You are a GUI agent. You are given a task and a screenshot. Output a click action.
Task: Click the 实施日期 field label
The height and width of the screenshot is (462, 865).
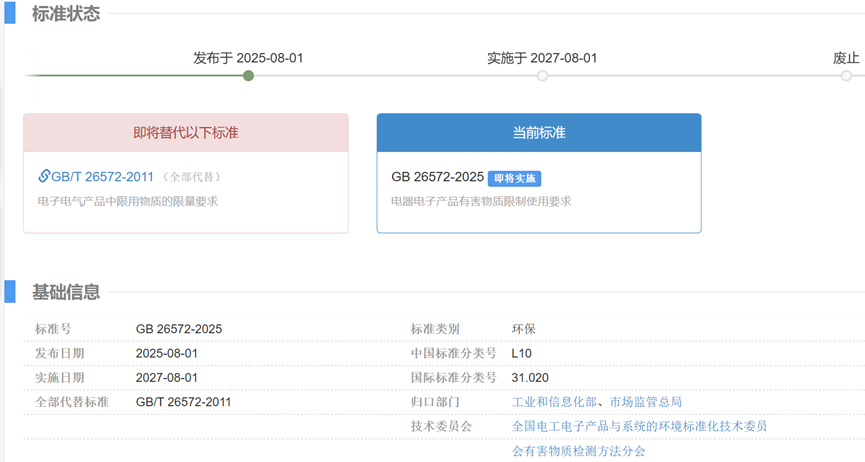click(x=59, y=378)
